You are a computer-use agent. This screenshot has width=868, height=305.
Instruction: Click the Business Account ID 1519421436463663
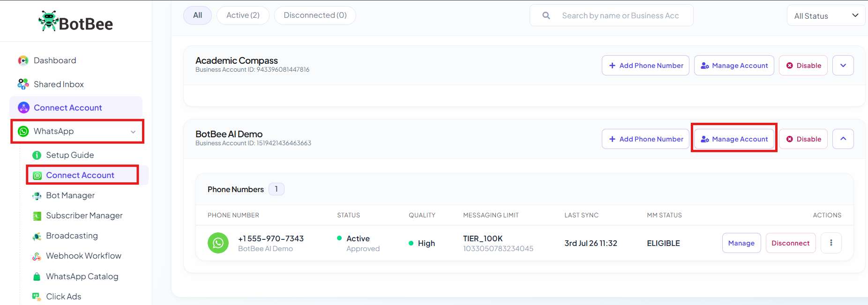tap(253, 143)
